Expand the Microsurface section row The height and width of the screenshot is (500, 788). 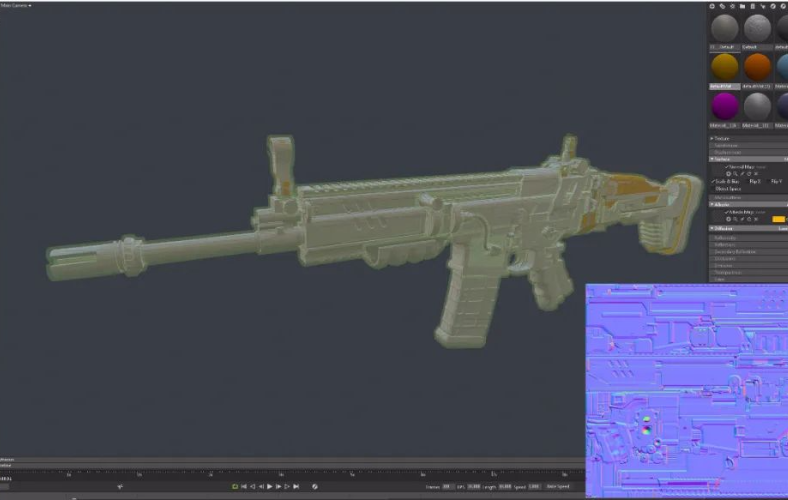(748, 197)
